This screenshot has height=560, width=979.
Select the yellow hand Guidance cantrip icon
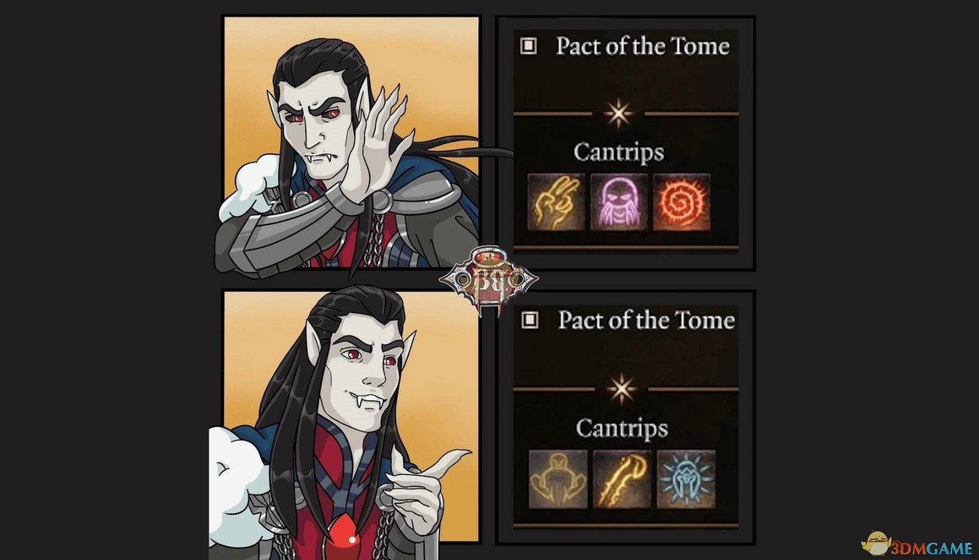(x=556, y=202)
